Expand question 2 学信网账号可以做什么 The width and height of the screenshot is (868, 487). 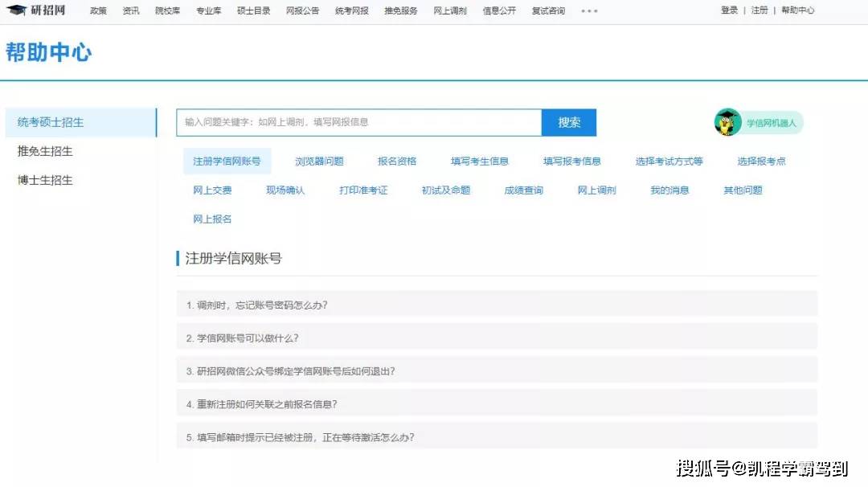point(248,338)
